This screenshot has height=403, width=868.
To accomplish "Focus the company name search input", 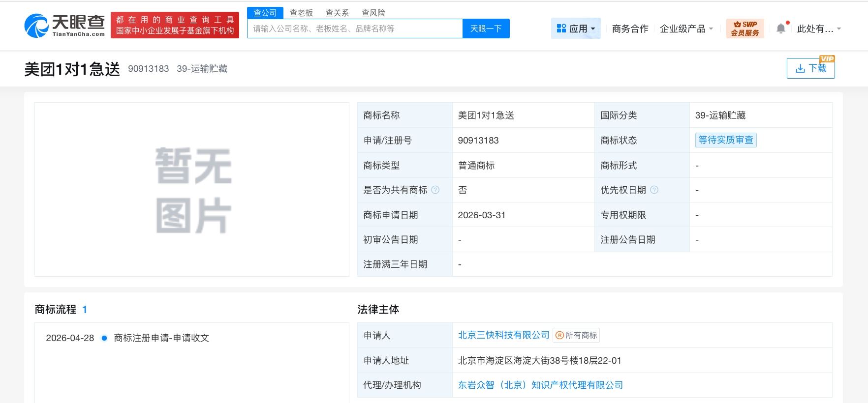I will click(x=355, y=29).
